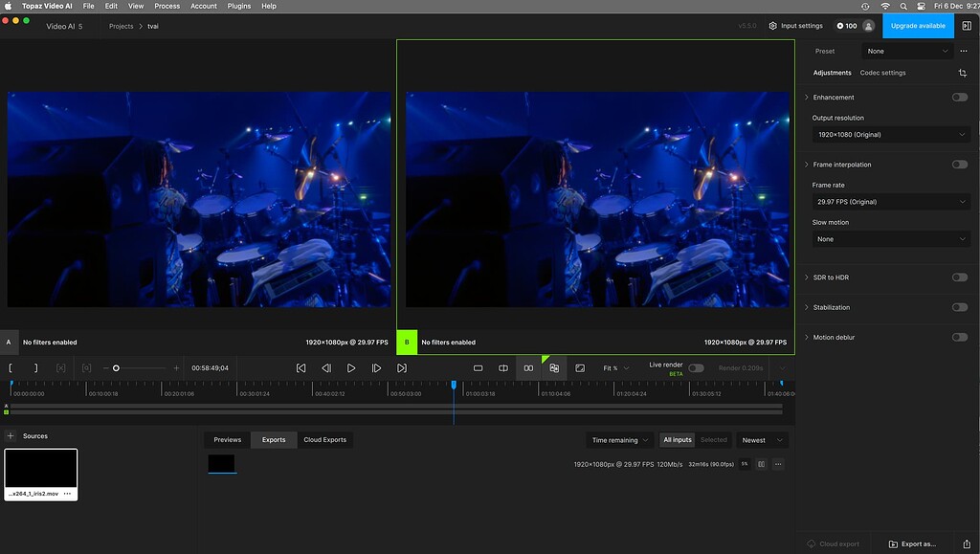Toggle fullscreen preview icon
980x554 pixels.
tap(580, 367)
